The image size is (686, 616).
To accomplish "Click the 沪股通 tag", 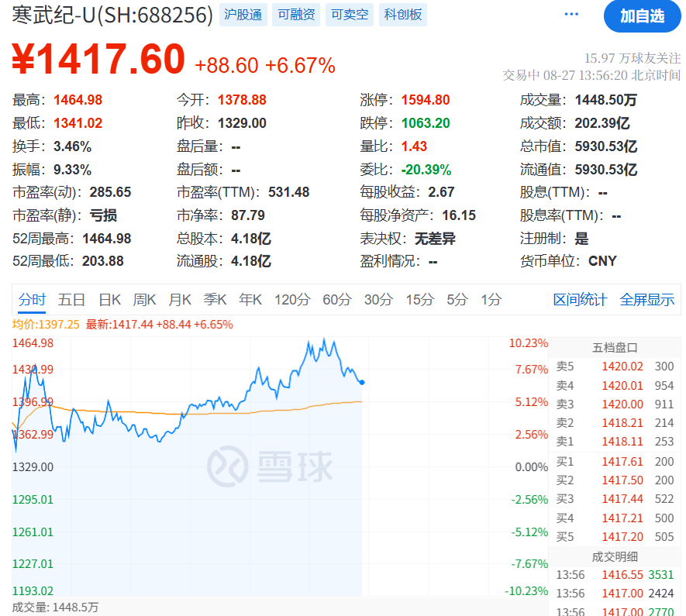I will coord(243,15).
